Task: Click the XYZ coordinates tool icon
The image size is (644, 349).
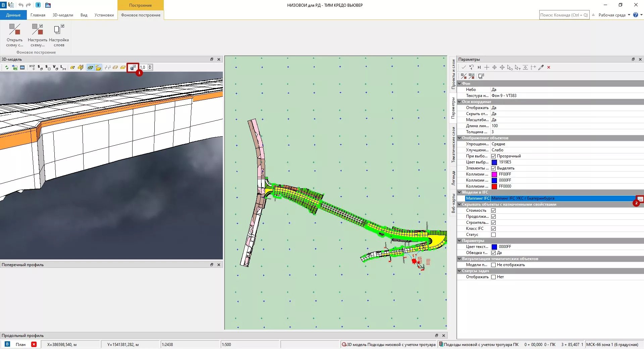Action: 32,67
